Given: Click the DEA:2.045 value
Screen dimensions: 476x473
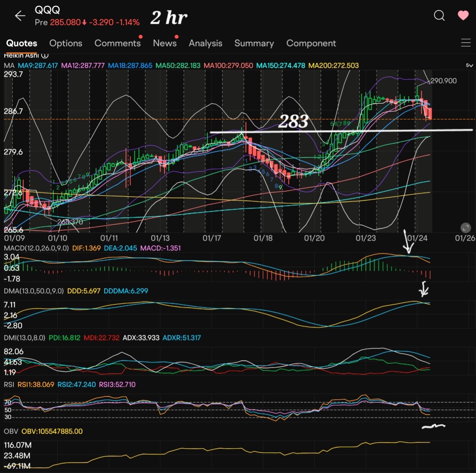Looking at the screenshot, I should click(120, 248).
